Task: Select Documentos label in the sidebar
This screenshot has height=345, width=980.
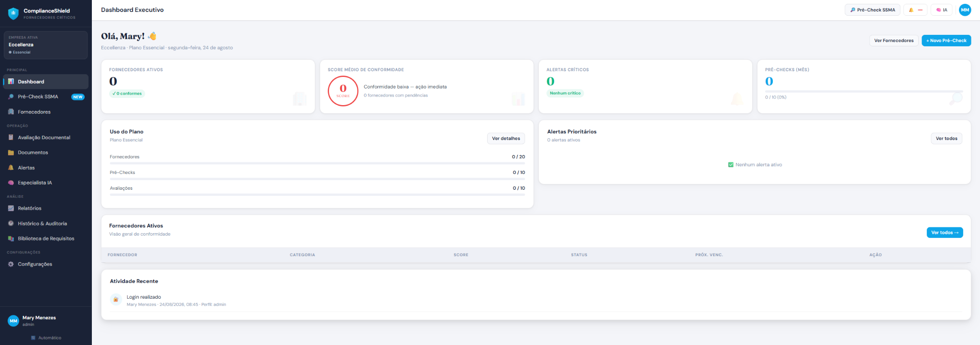Action: (x=33, y=152)
